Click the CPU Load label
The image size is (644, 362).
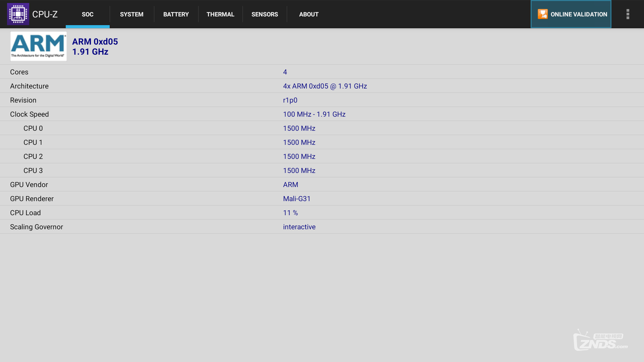(25, 213)
